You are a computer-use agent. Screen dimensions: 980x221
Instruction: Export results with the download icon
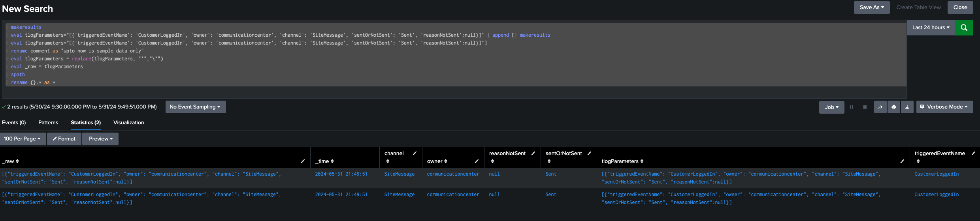pyautogui.click(x=907, y=107)
